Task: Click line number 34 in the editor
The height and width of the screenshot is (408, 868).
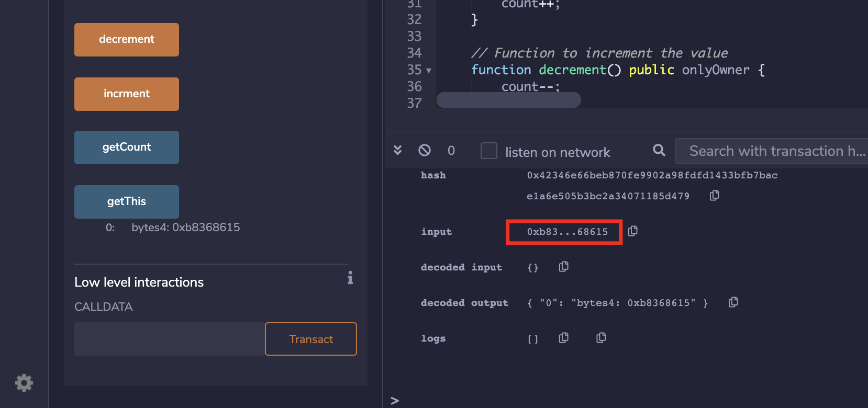Action: tap(414, 53)
